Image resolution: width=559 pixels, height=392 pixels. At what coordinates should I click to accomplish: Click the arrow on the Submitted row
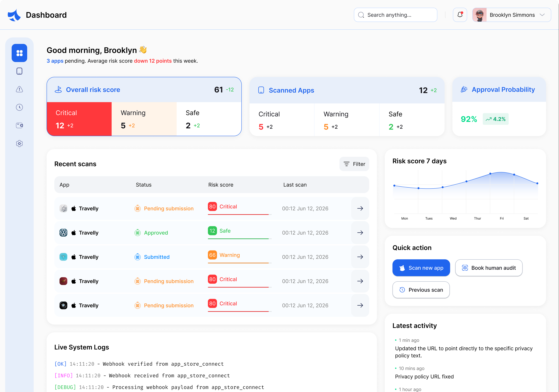click(360, 257)
